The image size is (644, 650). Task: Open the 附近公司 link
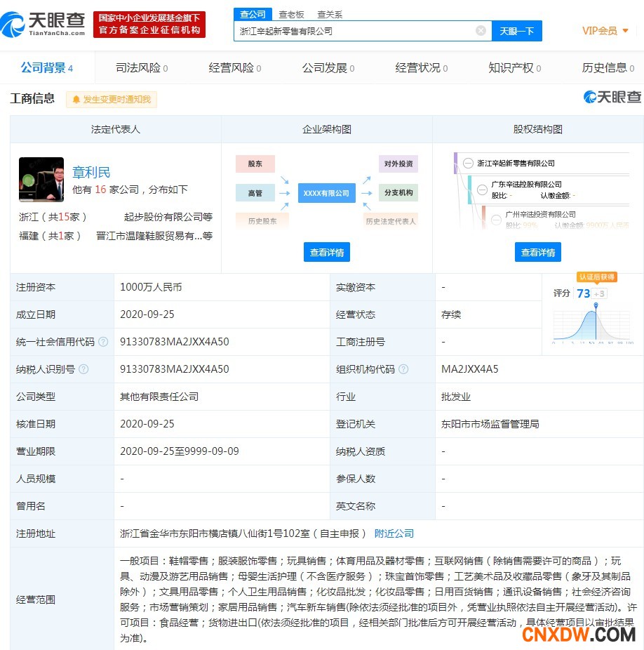394,533
